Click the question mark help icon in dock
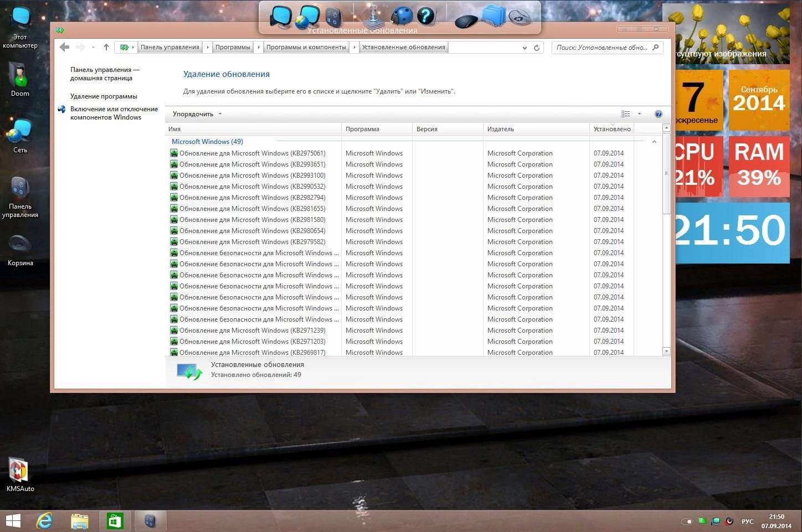The width and height of the screenshot is (802, 532). pos(426,16)
